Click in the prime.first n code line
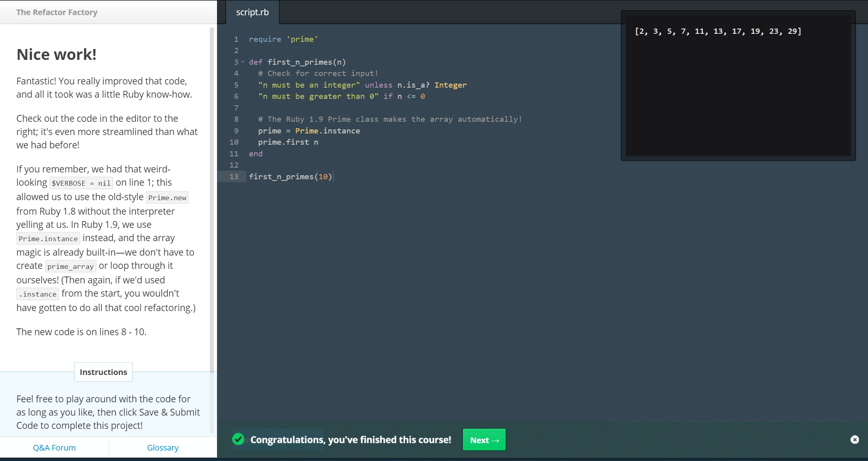Image resolution: width=868 pixels, height=461 pixels. (x=288, y=142)
